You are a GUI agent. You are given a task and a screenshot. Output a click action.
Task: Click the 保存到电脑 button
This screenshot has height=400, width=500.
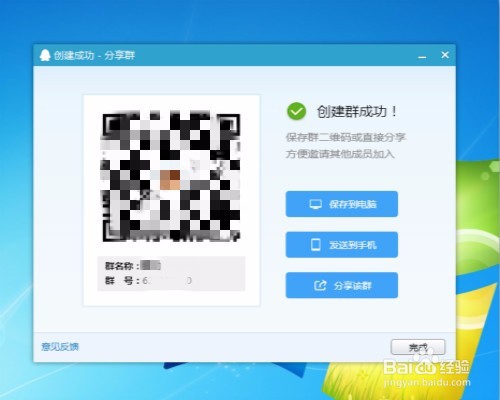click(342, 204)
